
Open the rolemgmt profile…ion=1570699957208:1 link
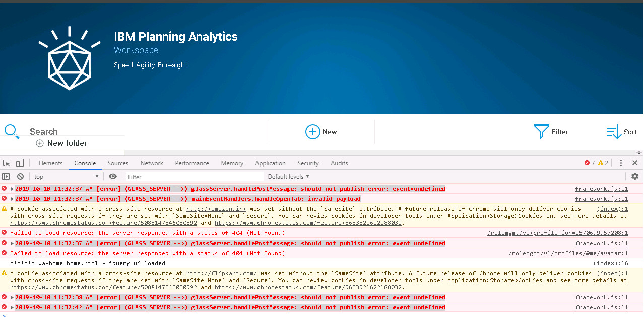tap(558, 233)
